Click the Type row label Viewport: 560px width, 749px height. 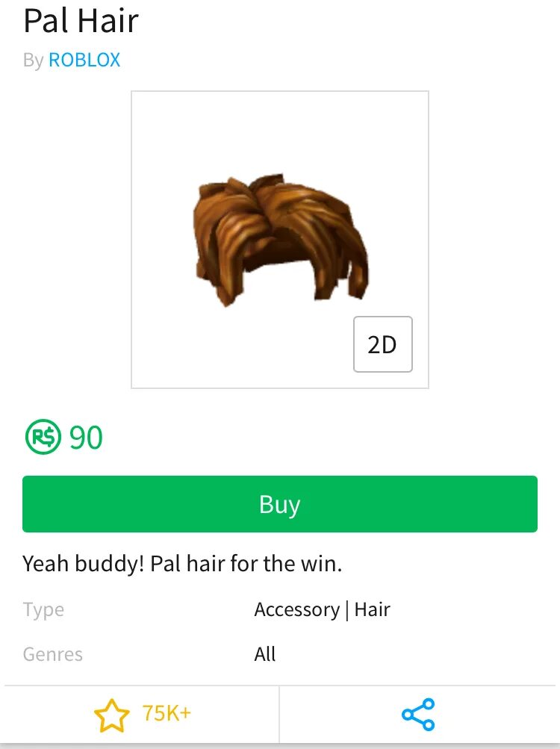43,610
